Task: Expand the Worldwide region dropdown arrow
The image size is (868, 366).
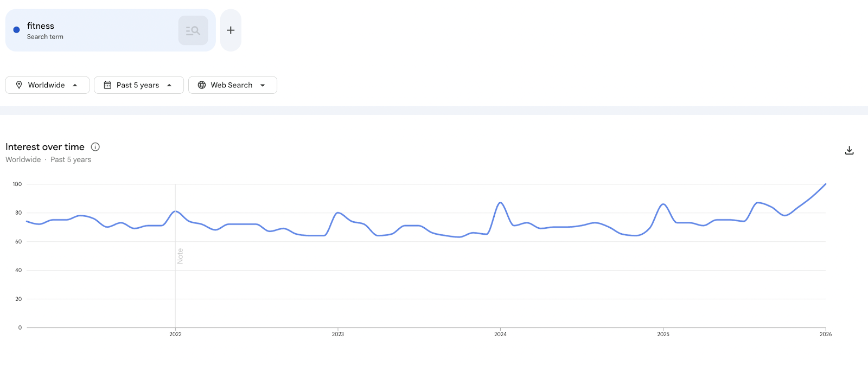Action: click(x=75, y=85)
